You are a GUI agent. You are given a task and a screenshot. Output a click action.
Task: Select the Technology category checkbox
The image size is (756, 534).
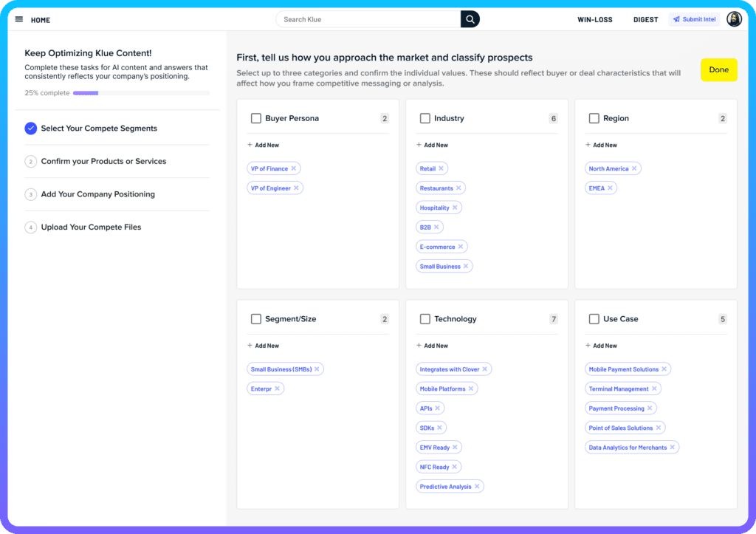click(x=425, y=319)
